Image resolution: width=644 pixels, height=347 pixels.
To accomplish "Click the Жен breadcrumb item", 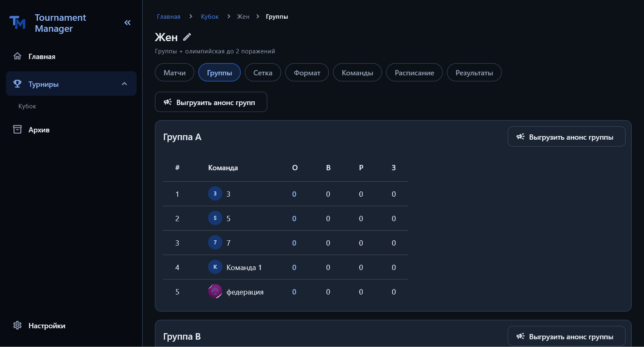I will click(x=243, y=17).
